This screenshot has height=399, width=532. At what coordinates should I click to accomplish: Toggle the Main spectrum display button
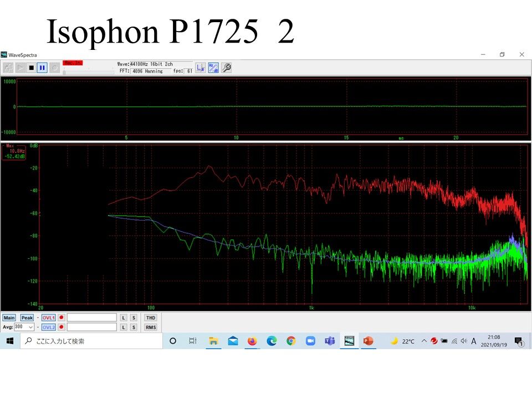click(x=9, y=318)
